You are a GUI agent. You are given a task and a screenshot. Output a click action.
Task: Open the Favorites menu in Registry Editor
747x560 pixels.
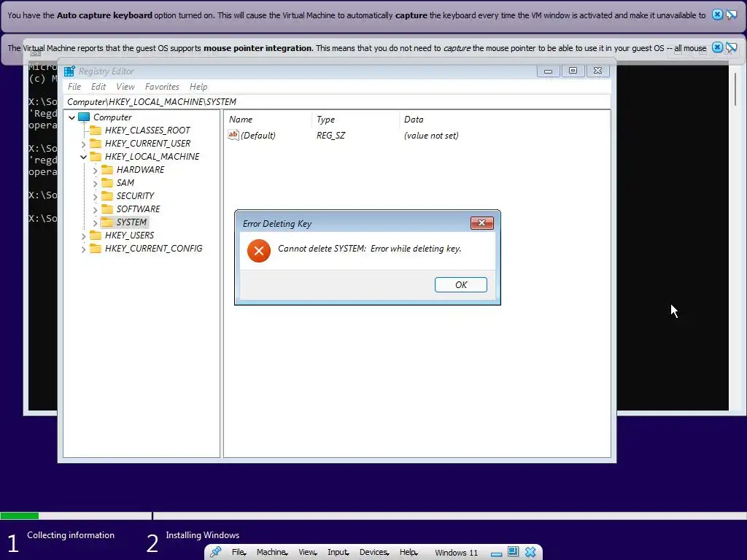point(162,87)
